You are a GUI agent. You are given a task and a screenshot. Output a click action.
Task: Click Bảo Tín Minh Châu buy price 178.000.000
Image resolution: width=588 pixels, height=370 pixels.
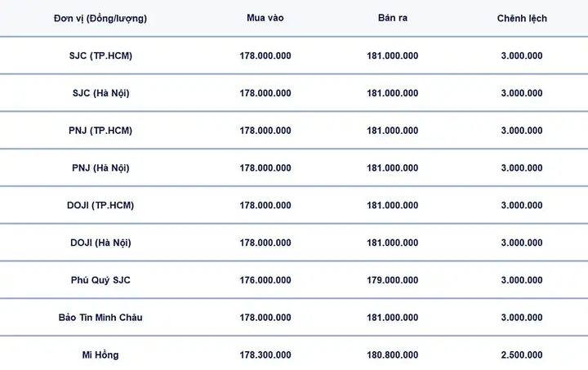coord(265,318)
